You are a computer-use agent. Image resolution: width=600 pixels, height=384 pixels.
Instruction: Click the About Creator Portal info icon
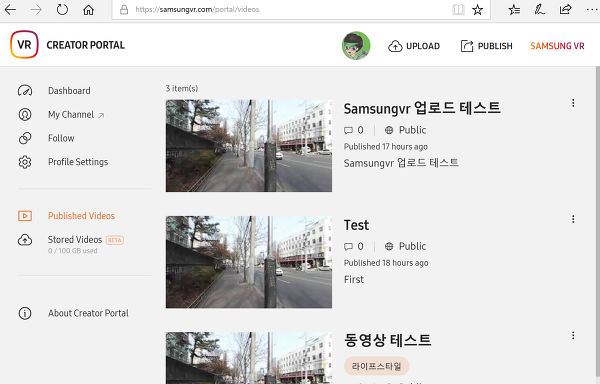(25, 313)
